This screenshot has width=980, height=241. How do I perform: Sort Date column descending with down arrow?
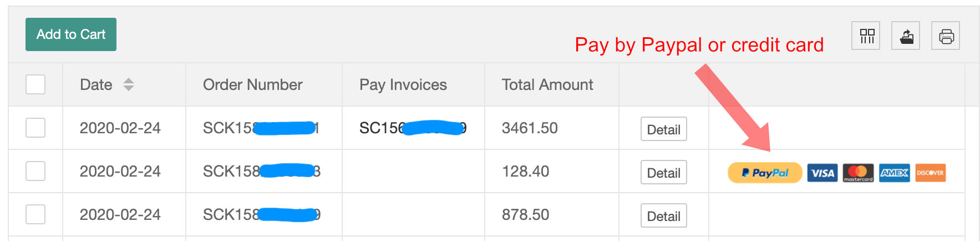(x=129, y=88)
